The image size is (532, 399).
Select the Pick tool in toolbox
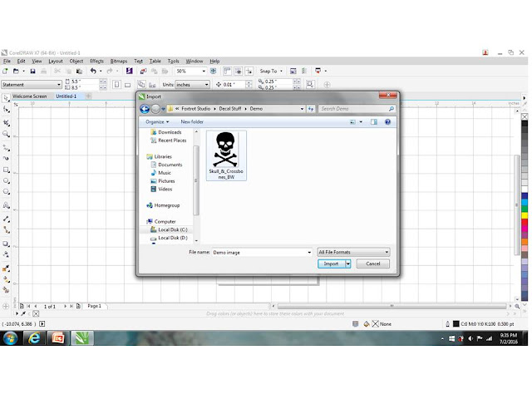(6, 98)
